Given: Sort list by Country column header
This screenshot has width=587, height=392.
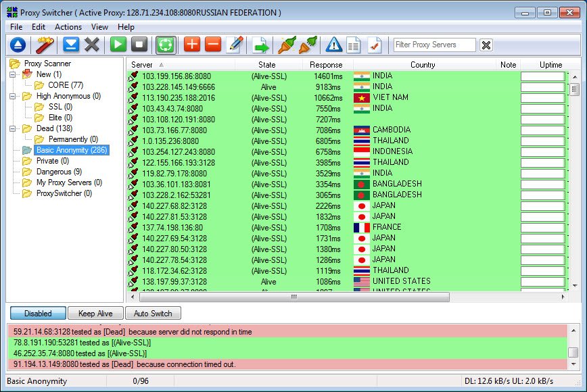Looking at the screenshot, I should (x=424, y=65).
